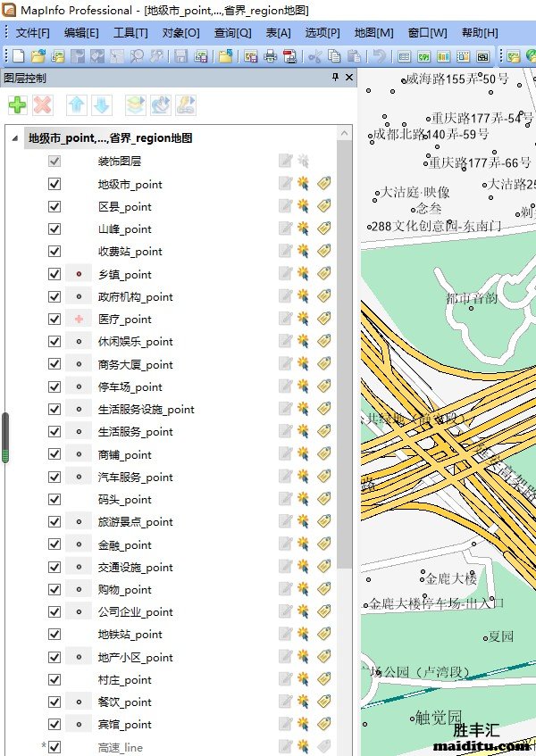Uncheck visibility of 收费站_point layer
Viewport: 536px width, 756px height.
(54, 251)
